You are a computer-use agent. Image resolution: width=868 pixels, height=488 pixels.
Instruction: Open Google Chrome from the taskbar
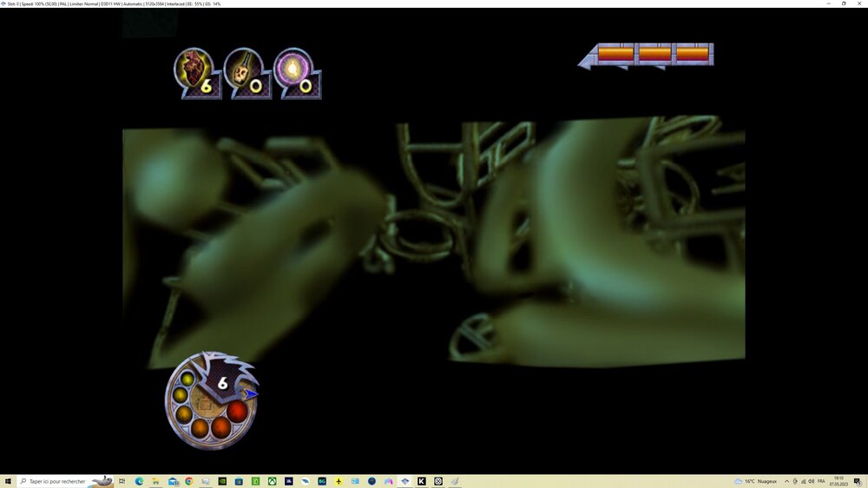pos(188,481)
